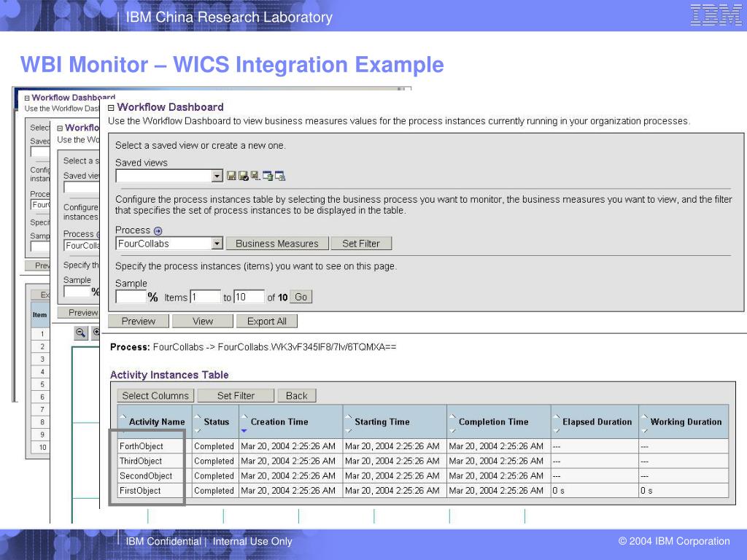Select the ForthObject activity row
This screenshot has width=747, height=560.
(423, 446)
